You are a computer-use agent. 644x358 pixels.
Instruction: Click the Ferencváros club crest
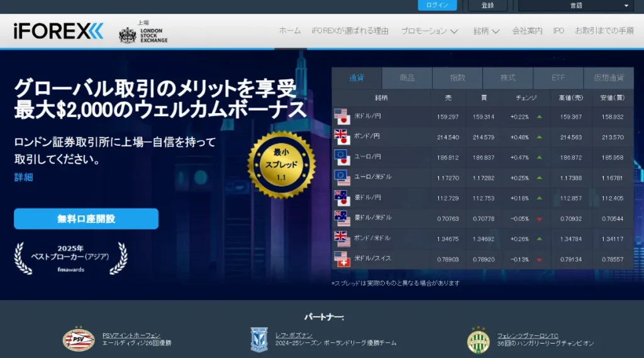pyautogui.click(x=479, y=340)
